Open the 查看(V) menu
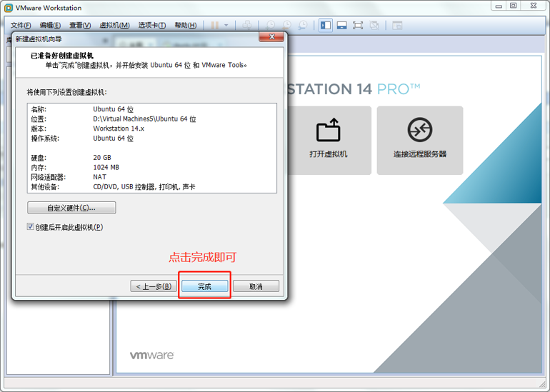 pyautogui.click(x=80, y=25)
